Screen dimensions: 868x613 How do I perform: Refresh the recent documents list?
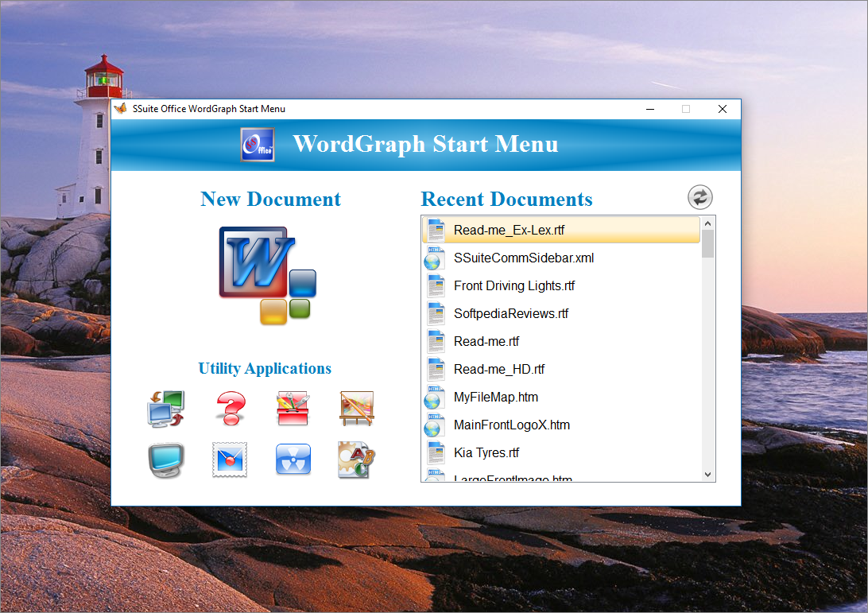(700, 197)
